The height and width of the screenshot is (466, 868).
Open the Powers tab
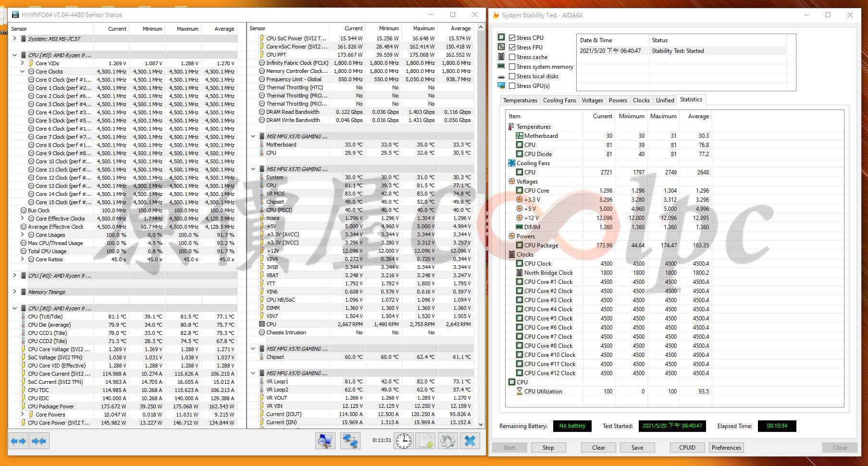(618, 100)
